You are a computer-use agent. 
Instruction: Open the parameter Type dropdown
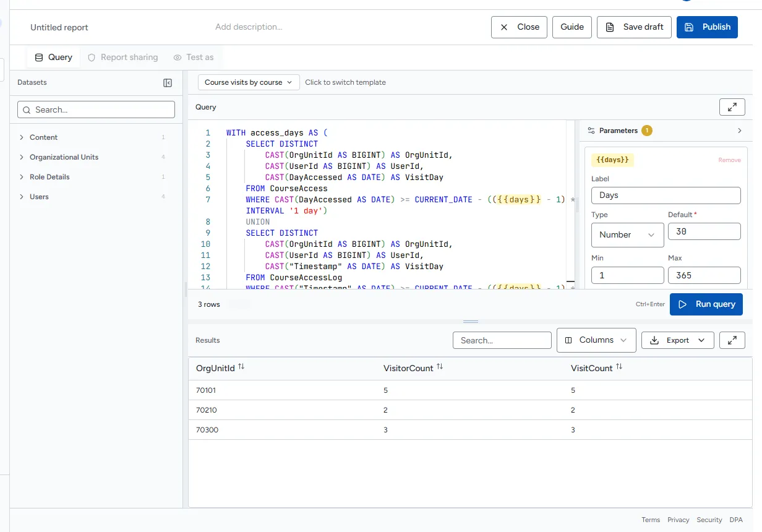627,235
